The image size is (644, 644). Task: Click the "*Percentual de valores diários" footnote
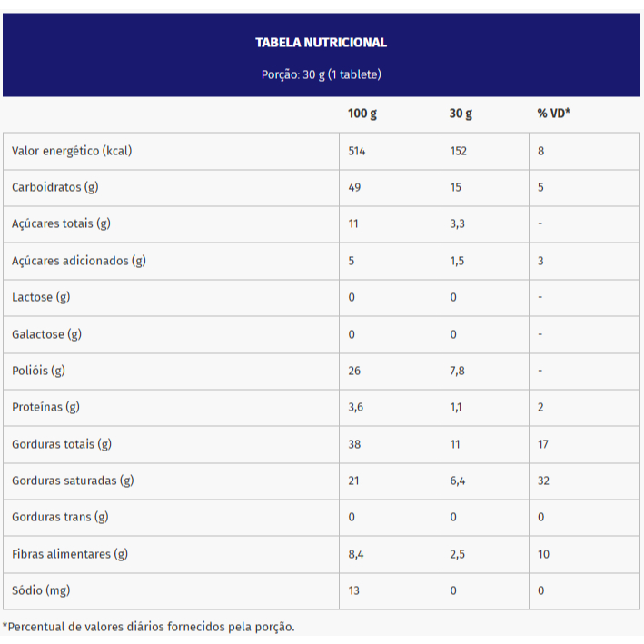(x=149, y=627)
